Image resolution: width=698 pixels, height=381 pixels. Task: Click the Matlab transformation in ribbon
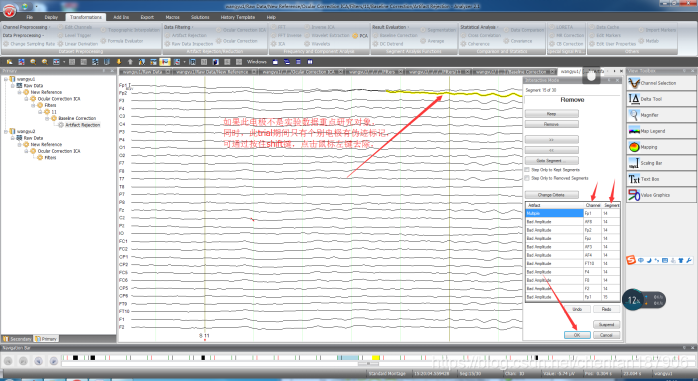coord(648,41)
